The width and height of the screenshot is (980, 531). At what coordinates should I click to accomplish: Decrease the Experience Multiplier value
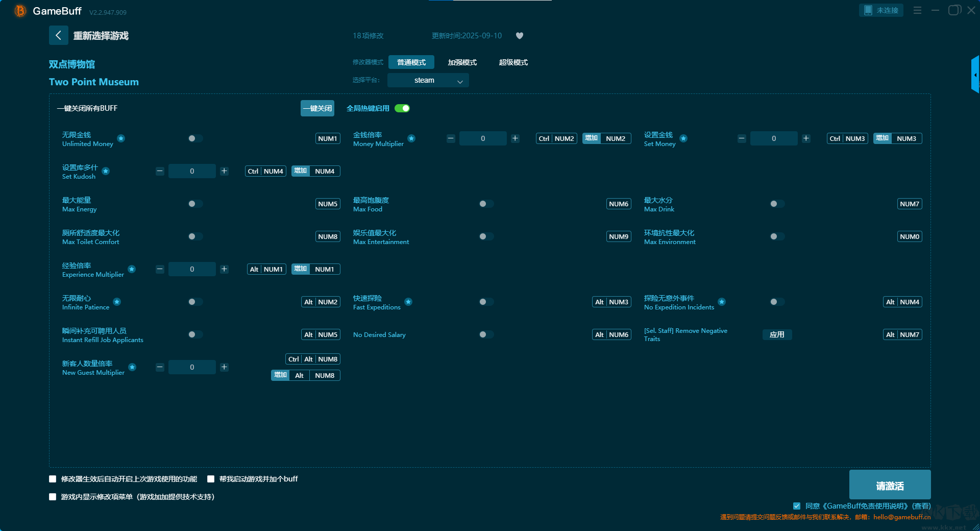(x=160, y=269)
